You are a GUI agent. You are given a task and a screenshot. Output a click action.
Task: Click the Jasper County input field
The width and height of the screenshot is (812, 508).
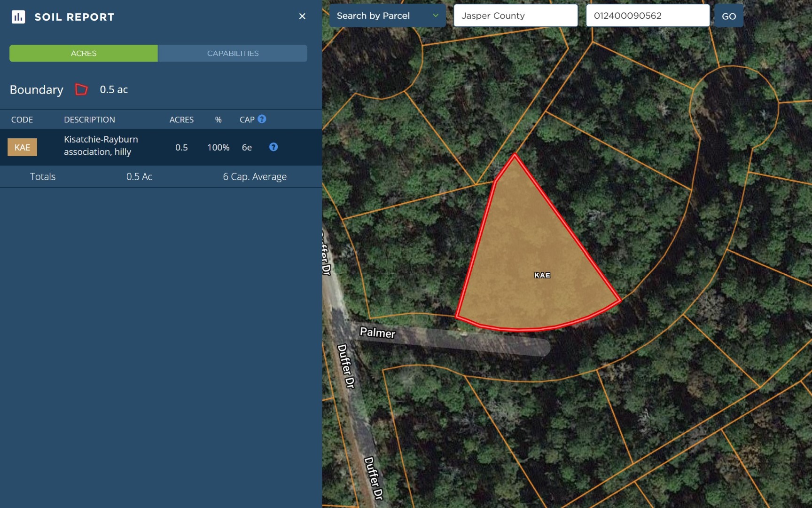(x=515, y=16)
